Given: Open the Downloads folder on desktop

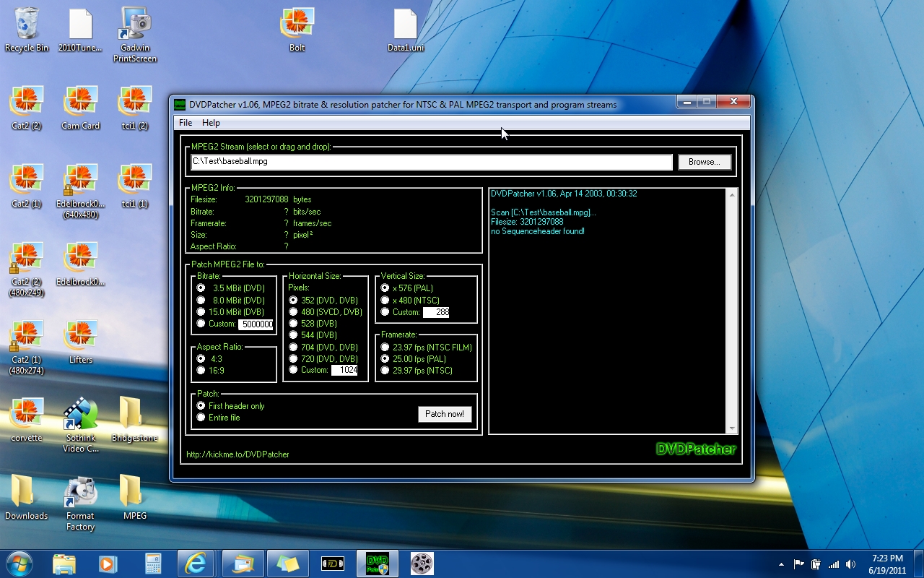Looking at the screenshot, I should click(27, 498).
